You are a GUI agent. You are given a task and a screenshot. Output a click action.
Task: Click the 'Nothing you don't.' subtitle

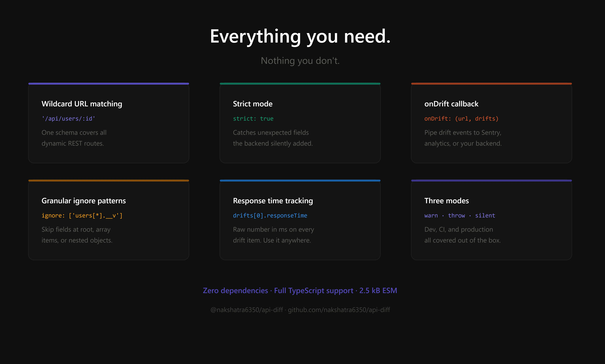tap(300, 61)
